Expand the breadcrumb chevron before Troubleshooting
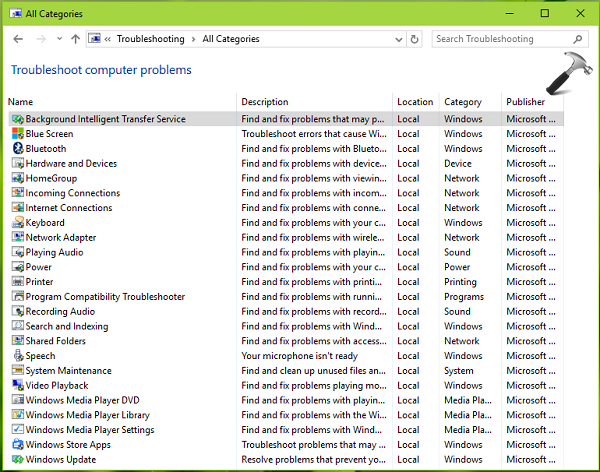 (107, 39)
